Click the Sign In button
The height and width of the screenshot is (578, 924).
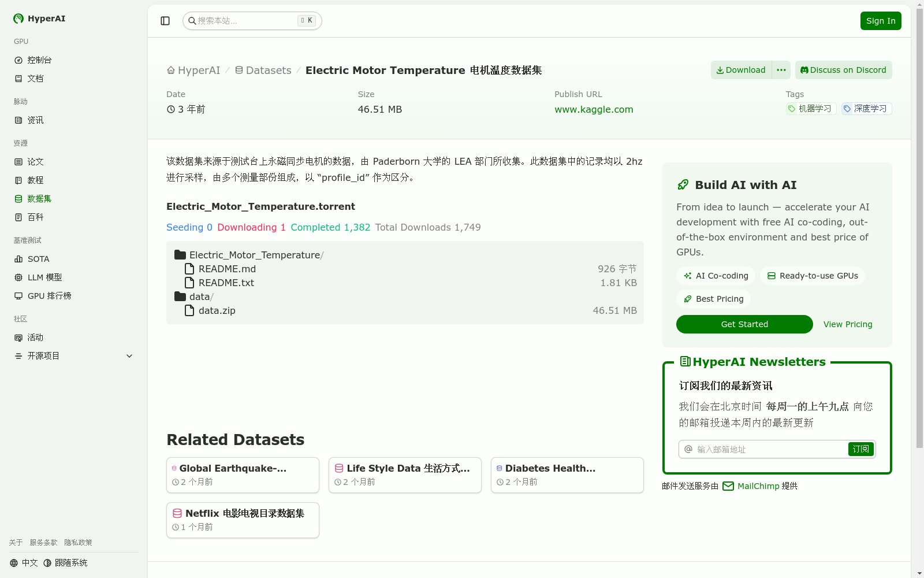pos(881,21)
